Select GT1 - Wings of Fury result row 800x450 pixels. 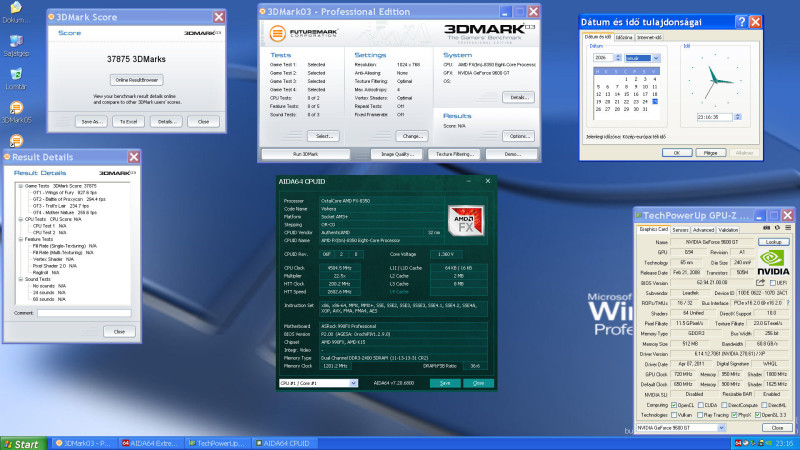coord(64,193)
